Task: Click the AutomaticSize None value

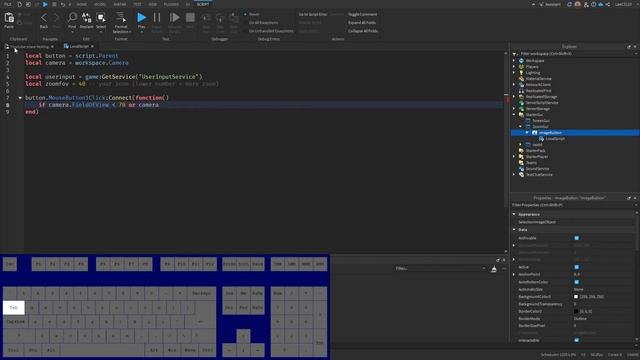Action: tap(579, 289)
